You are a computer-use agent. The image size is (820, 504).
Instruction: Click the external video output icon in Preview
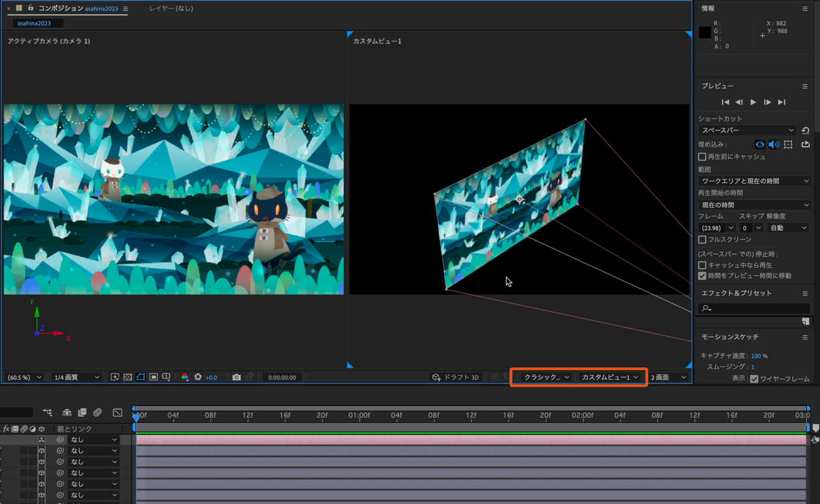[x=806, y=144]
